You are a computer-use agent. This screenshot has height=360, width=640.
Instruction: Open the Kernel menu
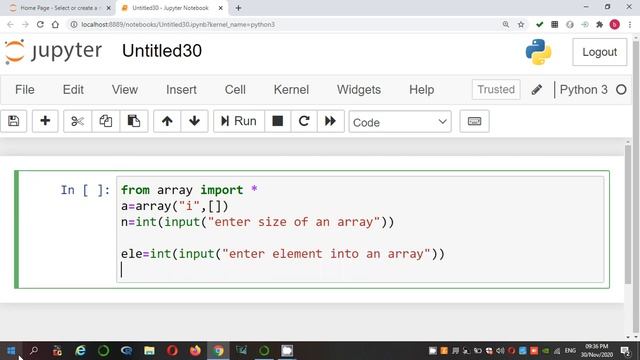click(291, 90)
